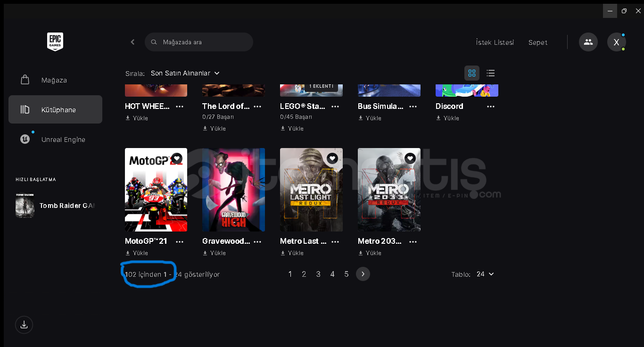Image resolution: width=644 pixels, height=347 pixels.
Task: Open options menu for Gravewood High
Action: click(257, 241)
